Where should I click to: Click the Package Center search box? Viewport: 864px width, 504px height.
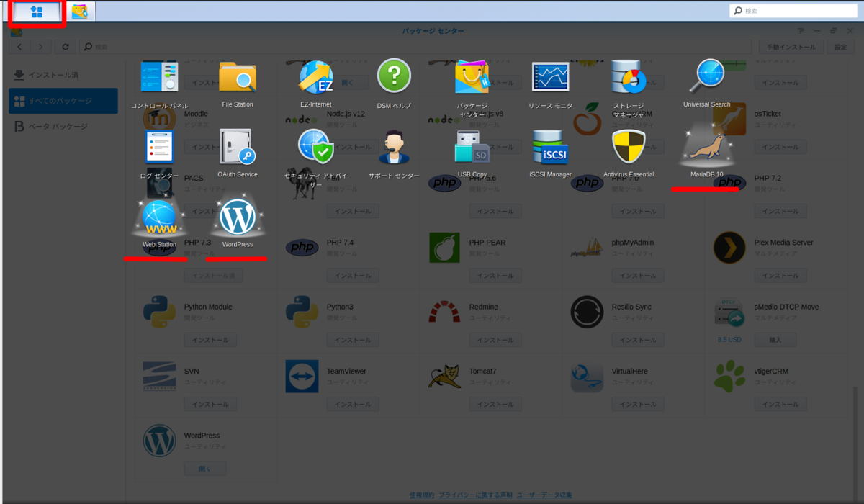415,46
